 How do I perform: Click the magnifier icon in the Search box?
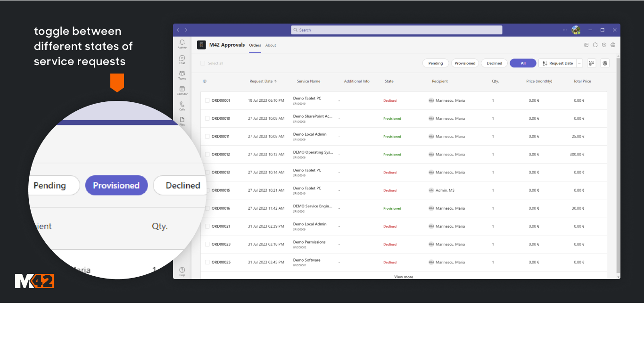pyautogui.click(x=296, y=30)
